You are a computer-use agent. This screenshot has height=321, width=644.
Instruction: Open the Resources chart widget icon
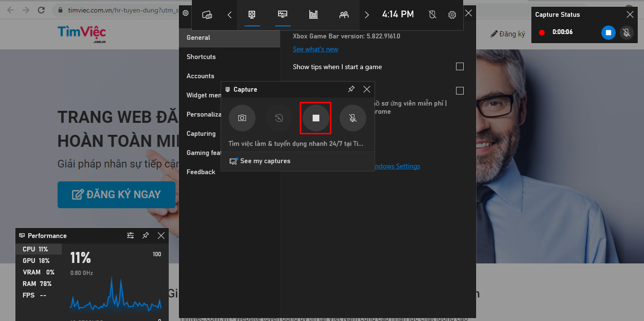point(314,15)
